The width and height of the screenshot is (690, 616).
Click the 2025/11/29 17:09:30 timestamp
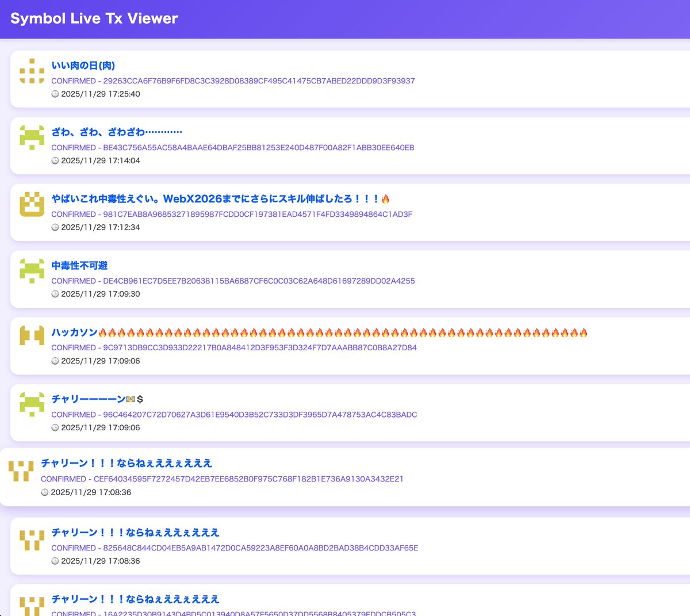point(101,294)
